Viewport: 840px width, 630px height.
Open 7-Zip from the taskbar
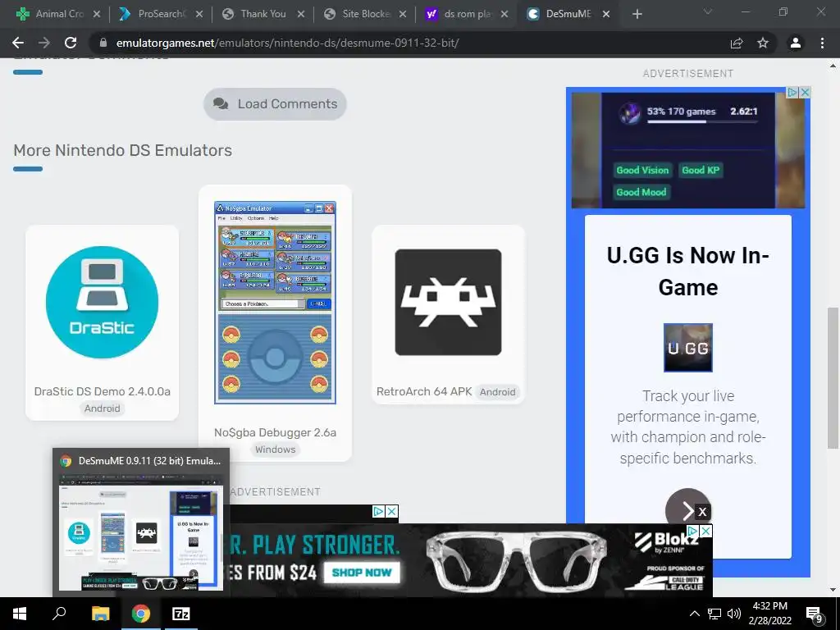click(x=181, y=614)
